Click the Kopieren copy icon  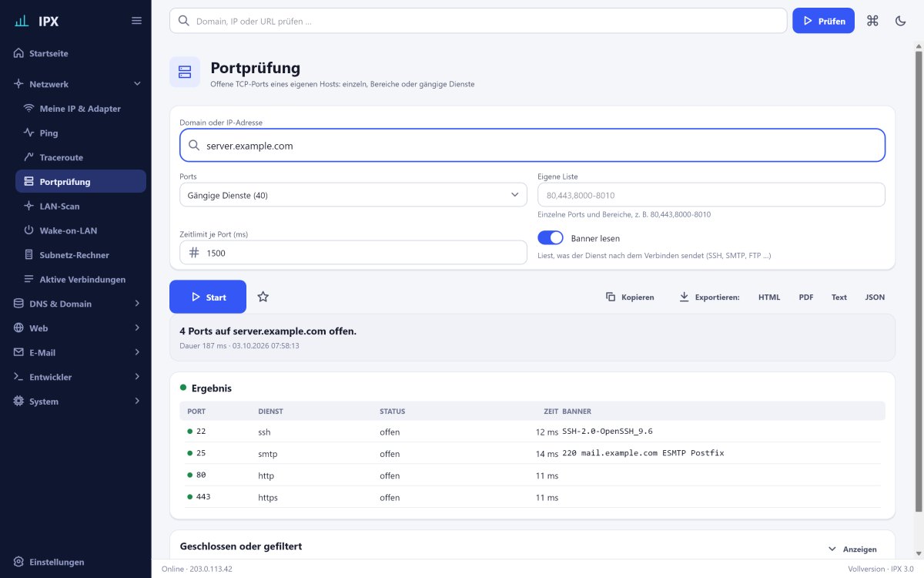[611, 297]
